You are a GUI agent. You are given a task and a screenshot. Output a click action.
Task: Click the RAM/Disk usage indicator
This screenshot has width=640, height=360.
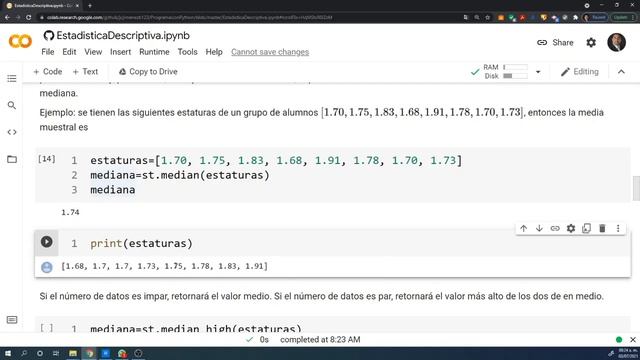(x=505, y=71)
